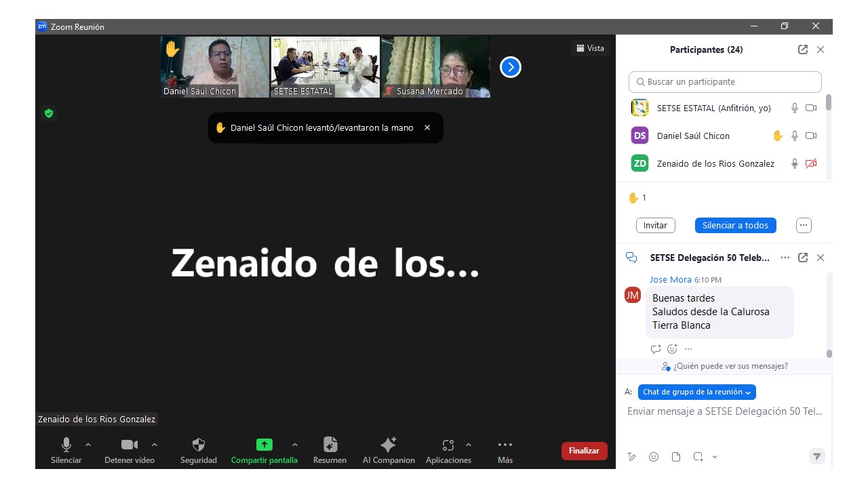Pop out the Participantes panel
Viewport: 868px width, 488px height.
tap(803, 49)
